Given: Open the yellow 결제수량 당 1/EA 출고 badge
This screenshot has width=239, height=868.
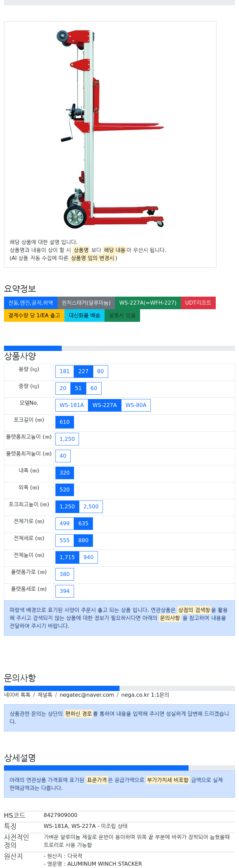Looking at the screenshot, I should tap(34, 316).
